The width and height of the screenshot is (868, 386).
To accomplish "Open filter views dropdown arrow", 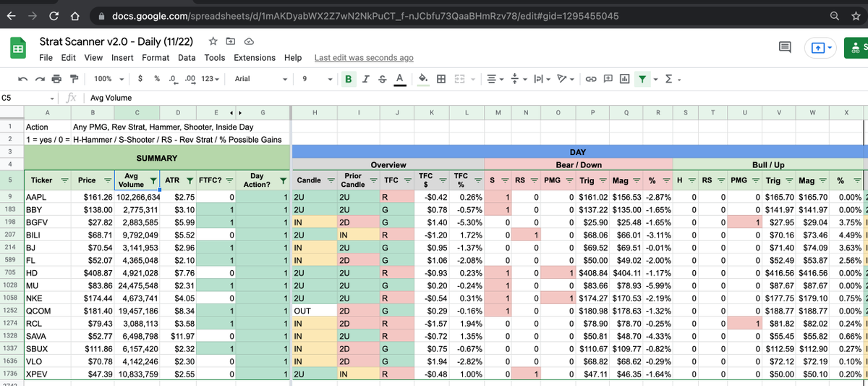I will (x=657, y=80).
